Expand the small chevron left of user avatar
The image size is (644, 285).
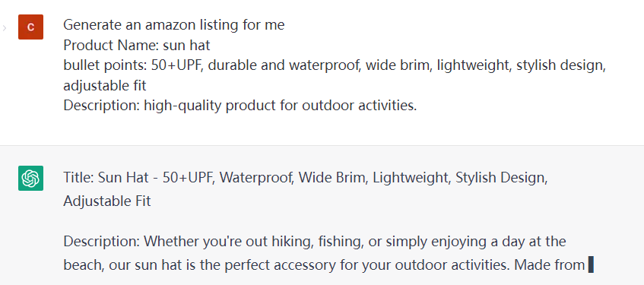[x=5, y=28]
